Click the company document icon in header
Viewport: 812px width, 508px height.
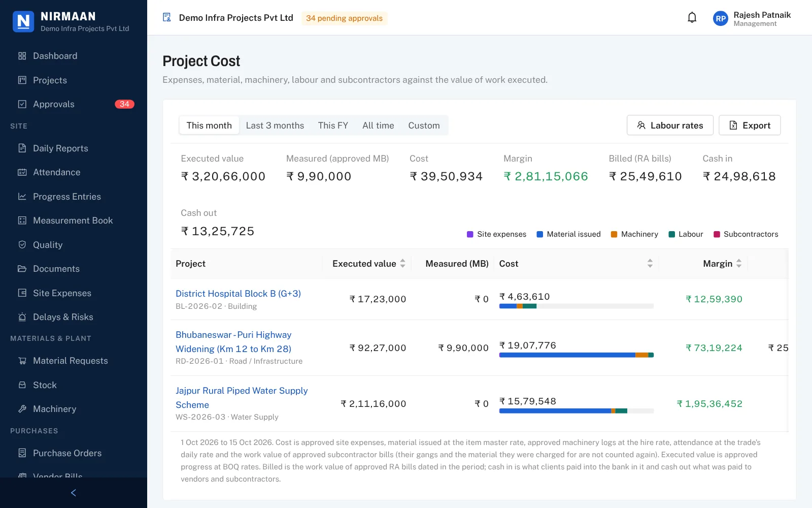coord(166,18)
